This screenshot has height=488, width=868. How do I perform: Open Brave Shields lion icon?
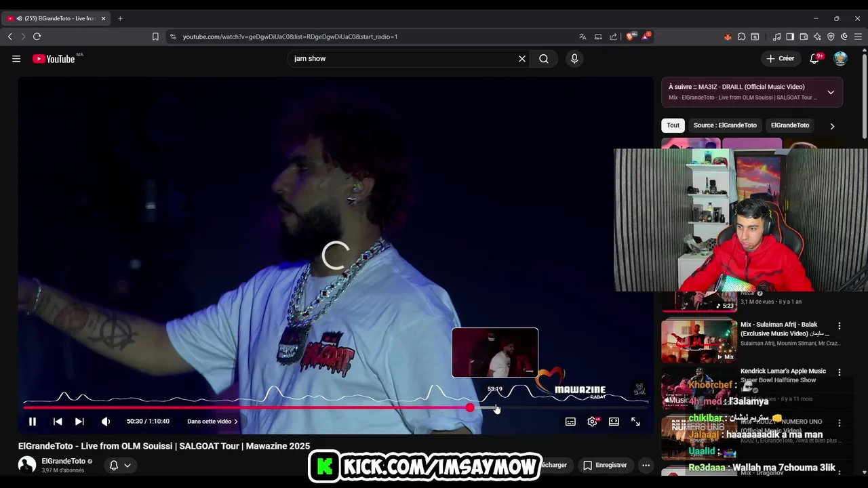(x=630, y=37)
